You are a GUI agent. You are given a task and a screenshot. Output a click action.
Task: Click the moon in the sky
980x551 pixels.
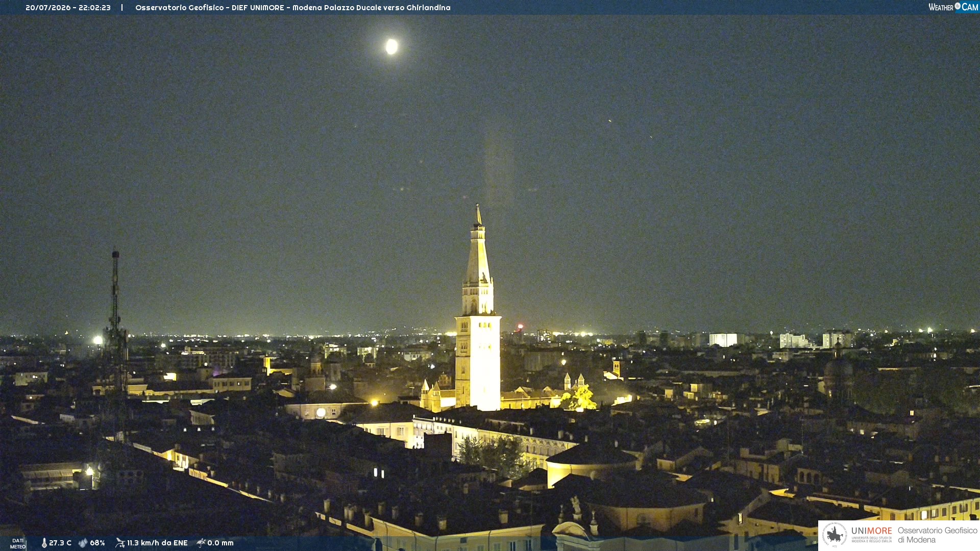coord(391,46)
